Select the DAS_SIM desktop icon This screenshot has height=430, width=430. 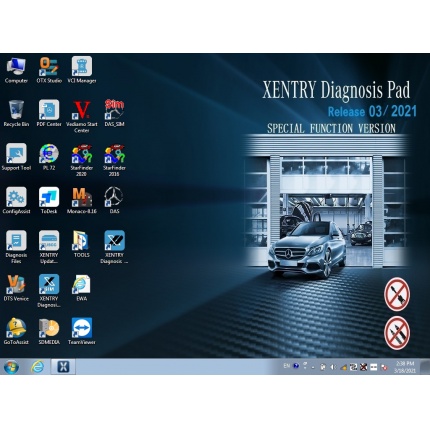tap(114, 113)
